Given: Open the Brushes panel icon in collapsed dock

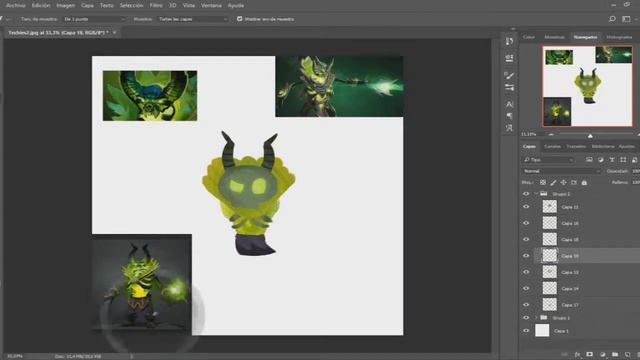Looking at the screenshot, I should [x=509, y=75].
